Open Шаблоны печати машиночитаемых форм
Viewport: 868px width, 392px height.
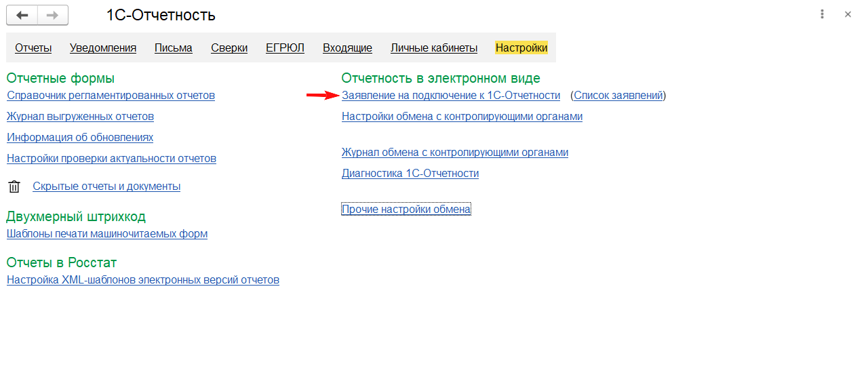coord(107,234)
